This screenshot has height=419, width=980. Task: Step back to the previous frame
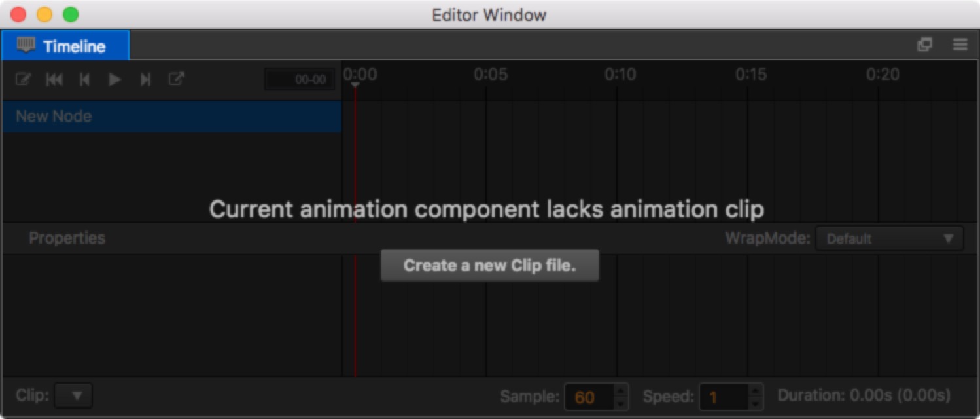point(84,80)
